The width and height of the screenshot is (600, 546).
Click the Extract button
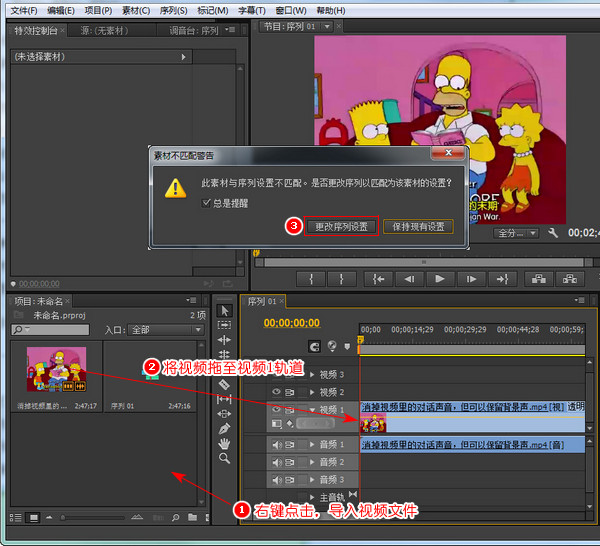(570, 279)
